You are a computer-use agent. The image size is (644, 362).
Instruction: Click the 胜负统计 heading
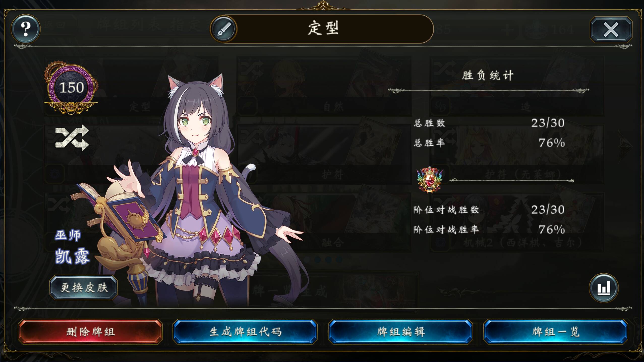(488, 76)
